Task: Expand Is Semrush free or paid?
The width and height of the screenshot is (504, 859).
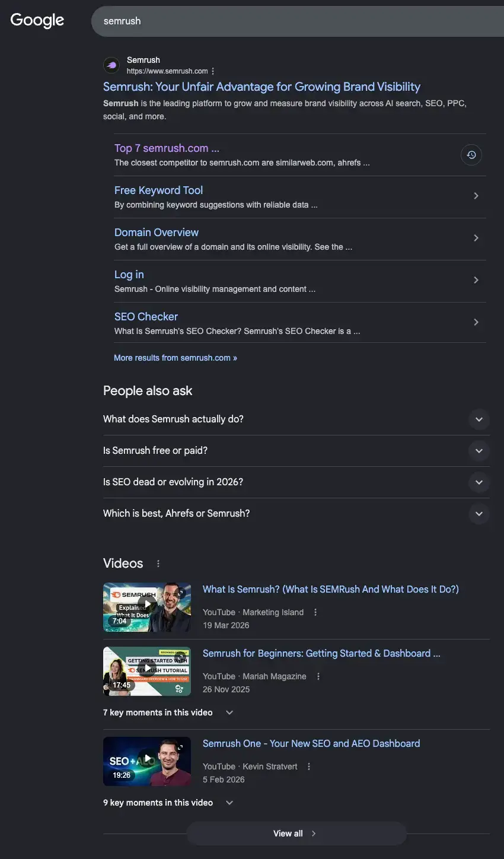Action: pos(296,451)
